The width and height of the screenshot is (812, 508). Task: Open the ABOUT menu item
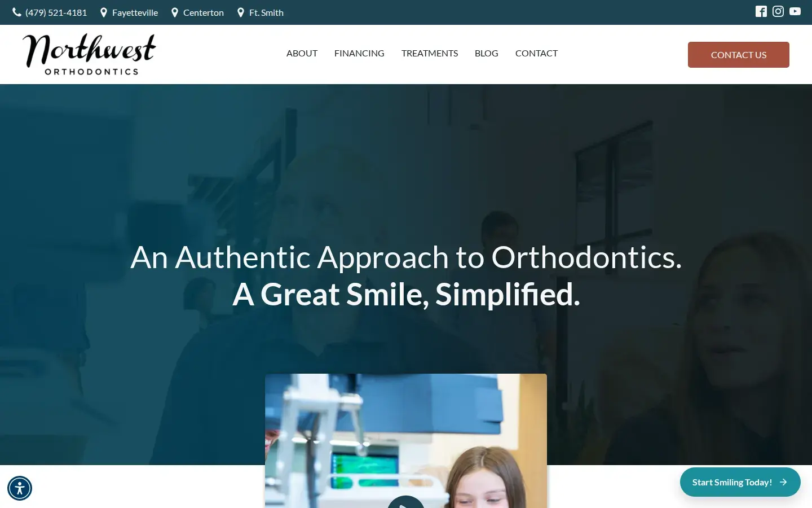click(x=302, y=53)
